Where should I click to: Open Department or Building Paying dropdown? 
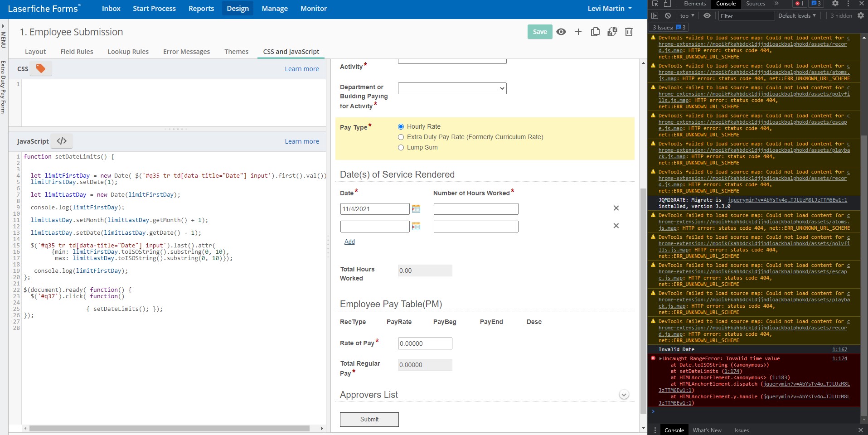pos(452,88)
